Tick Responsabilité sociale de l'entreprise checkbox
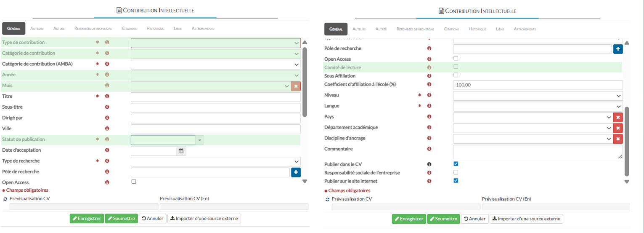Viewport: 644px width, 233px height. tap(456, 172)
